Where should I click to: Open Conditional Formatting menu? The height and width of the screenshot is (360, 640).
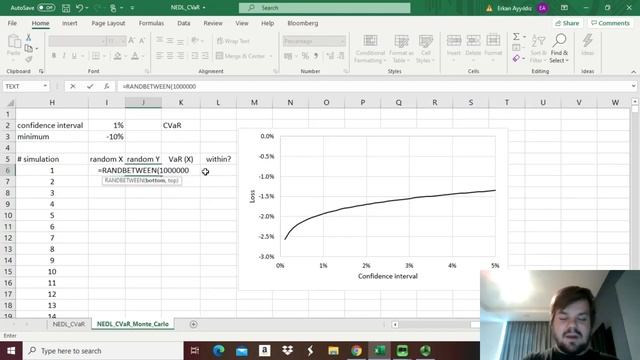click(x=370, y=49)
